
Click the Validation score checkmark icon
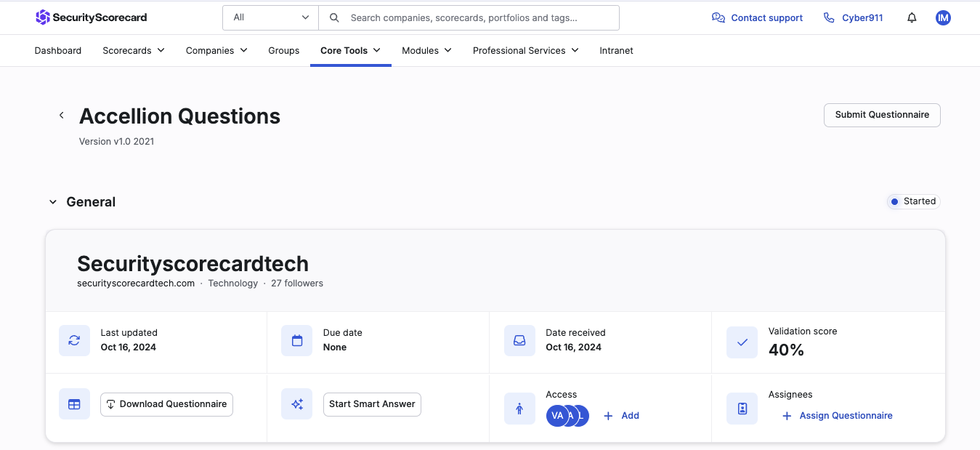tap(742, 342)
